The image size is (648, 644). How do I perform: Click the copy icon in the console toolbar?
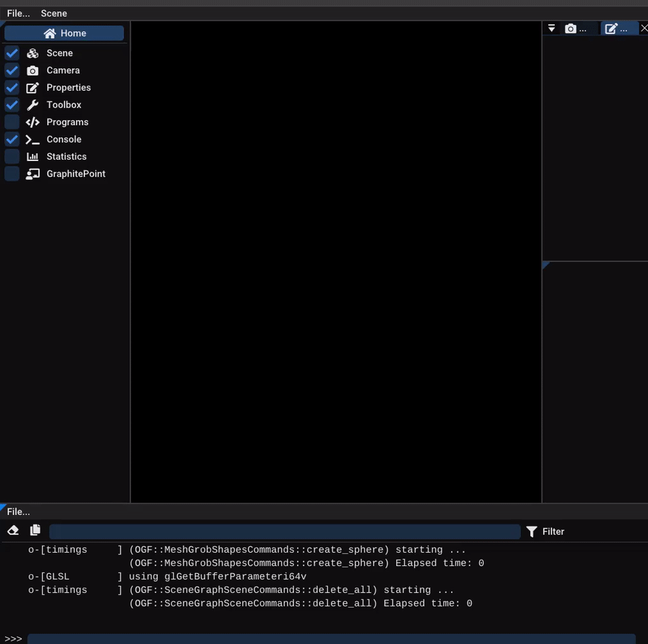pos(35,531)
